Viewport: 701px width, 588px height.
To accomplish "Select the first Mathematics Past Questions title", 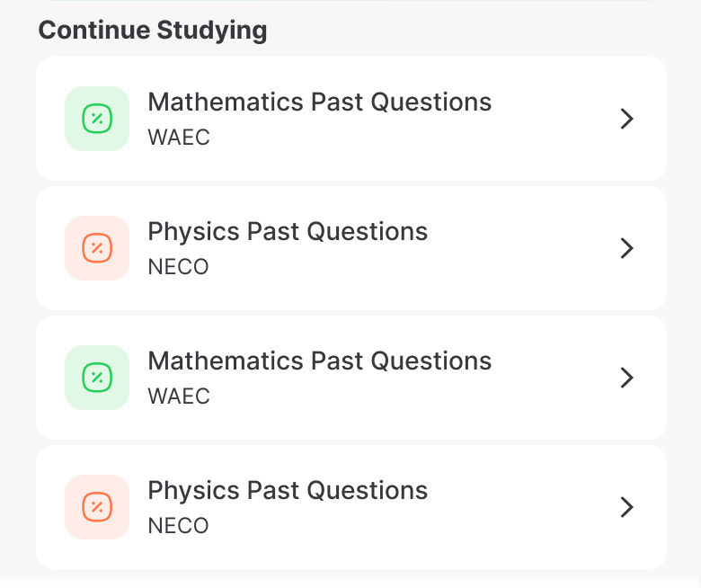I will tap(320, 102).
